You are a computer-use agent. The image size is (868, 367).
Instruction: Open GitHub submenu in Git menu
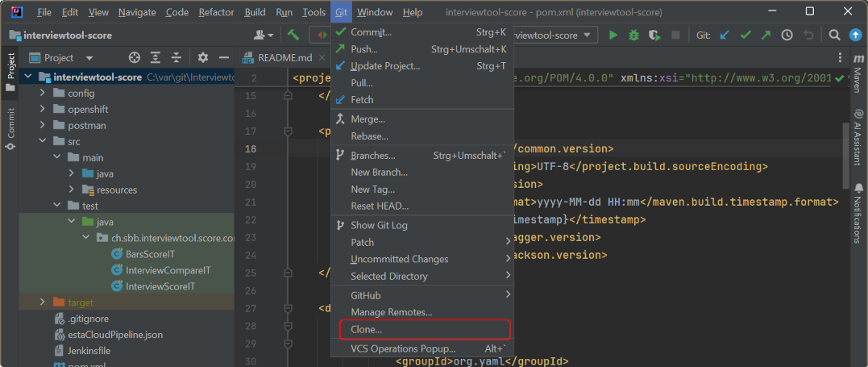pyautogui.click(x=422, y=295)
